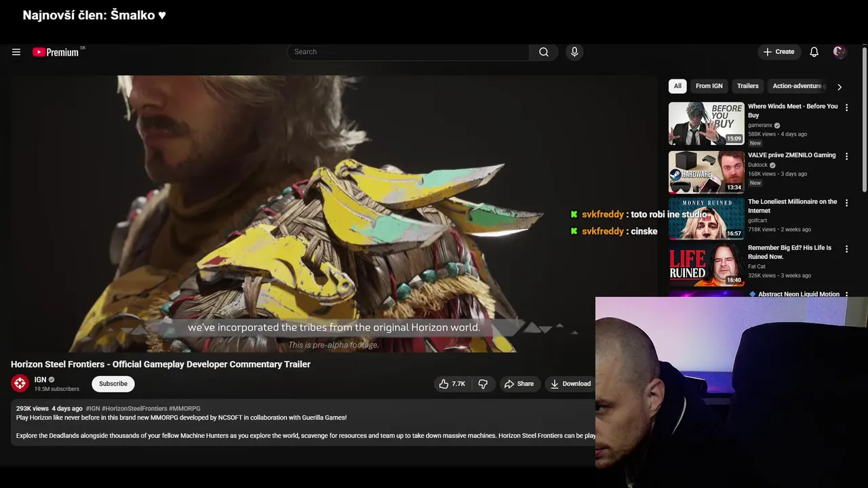Click the Create button
868x488 pixels.
778,52
